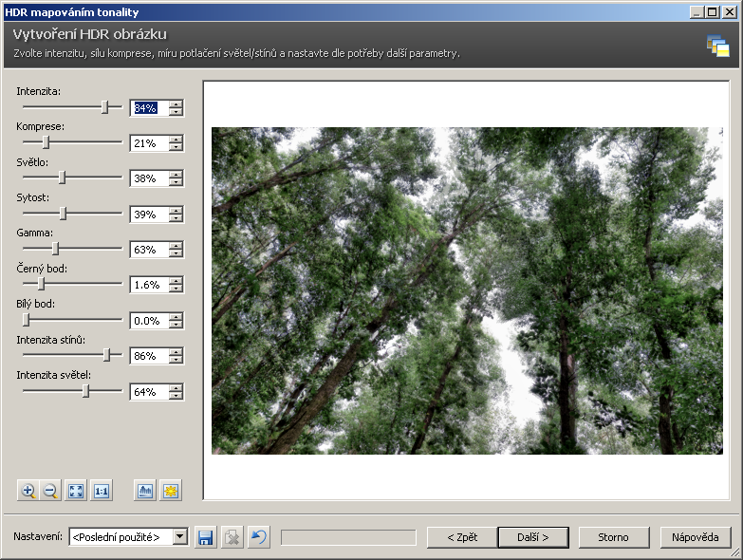Cancel the dialog with Storno
The height and width of the screenshot is (560, 743).
613,537
